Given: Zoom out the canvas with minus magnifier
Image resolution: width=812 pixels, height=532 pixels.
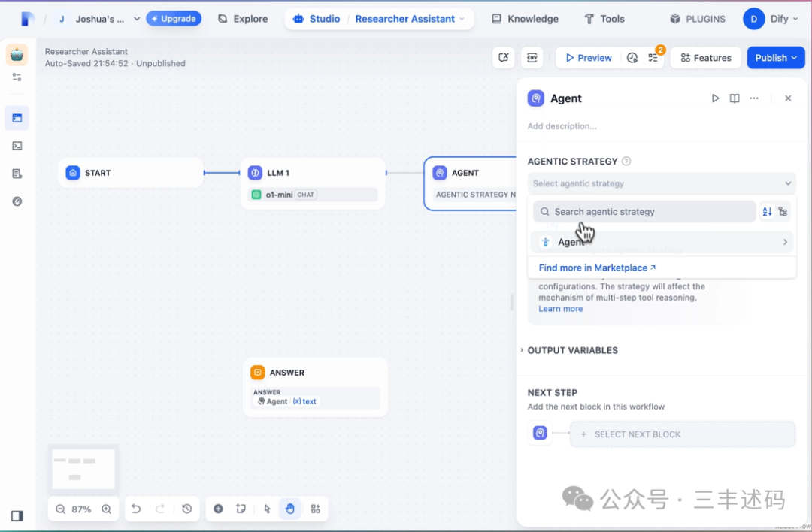Looking at the screenshot, I should (x=61, y=509).
